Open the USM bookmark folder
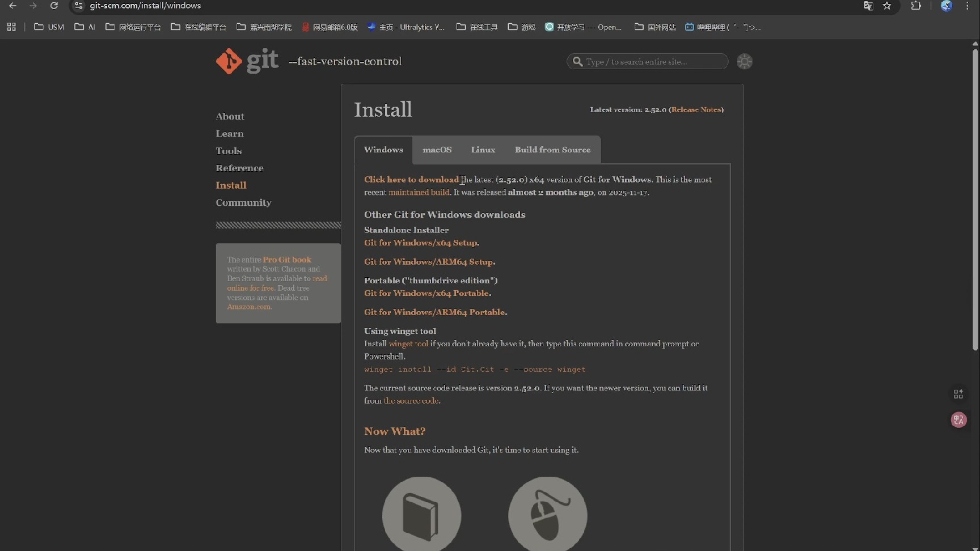This screenshot has height=551, width=980. (49, 27)
